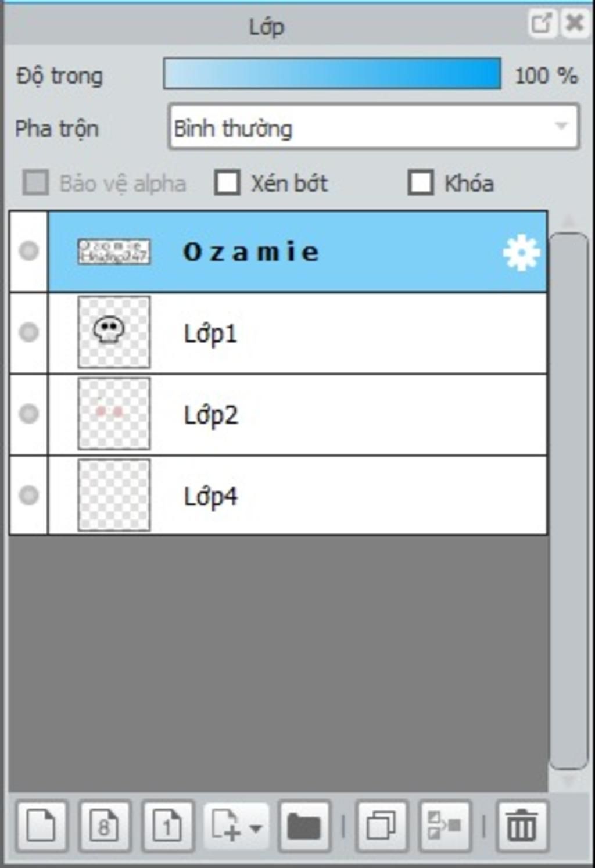Add a new color layer
This screenshot has height=868, width=595.
pyautogui.click(x=42, y=826)
